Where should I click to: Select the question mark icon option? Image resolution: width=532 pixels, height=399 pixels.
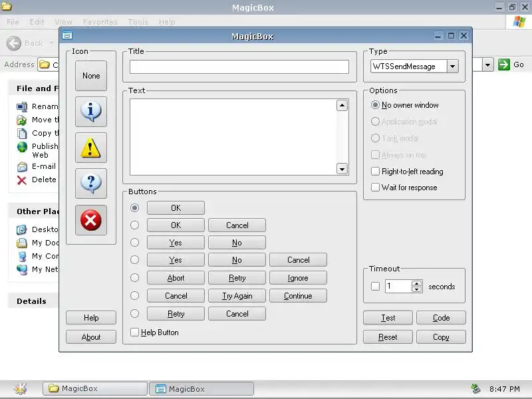91,184
